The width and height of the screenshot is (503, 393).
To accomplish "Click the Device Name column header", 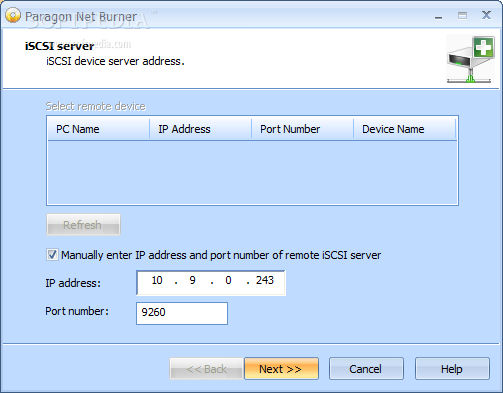I will coord(404,129).
